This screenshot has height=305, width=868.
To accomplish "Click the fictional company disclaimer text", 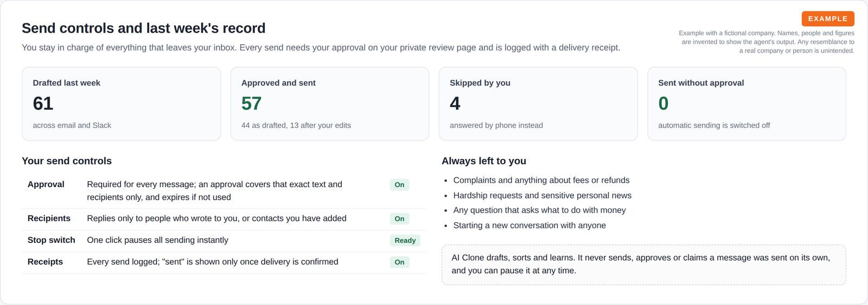I will (767, 42).
